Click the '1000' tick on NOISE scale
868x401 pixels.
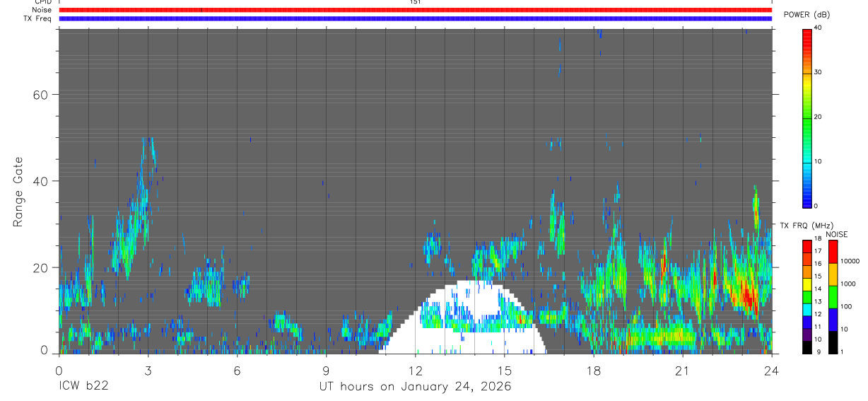click(848, 284)
